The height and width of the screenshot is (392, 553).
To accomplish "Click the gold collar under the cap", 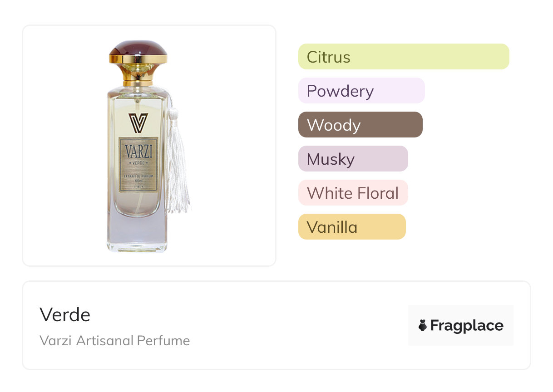I will (138, 59).
